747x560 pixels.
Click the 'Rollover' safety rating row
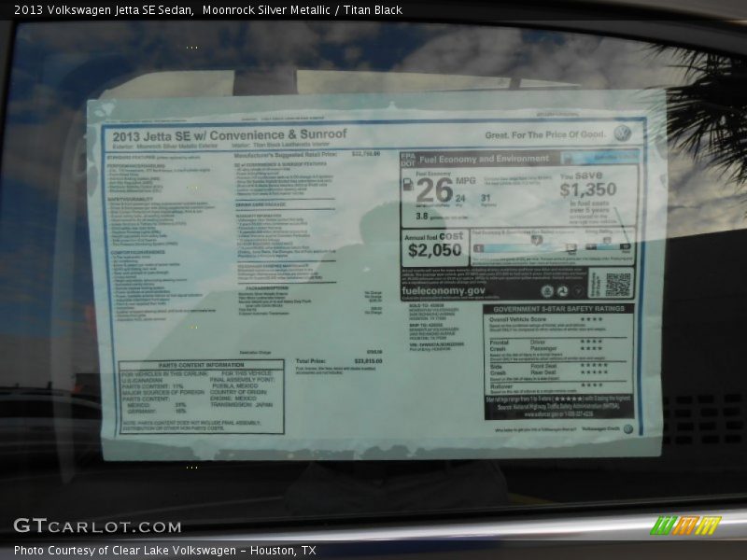click(546, 386)
